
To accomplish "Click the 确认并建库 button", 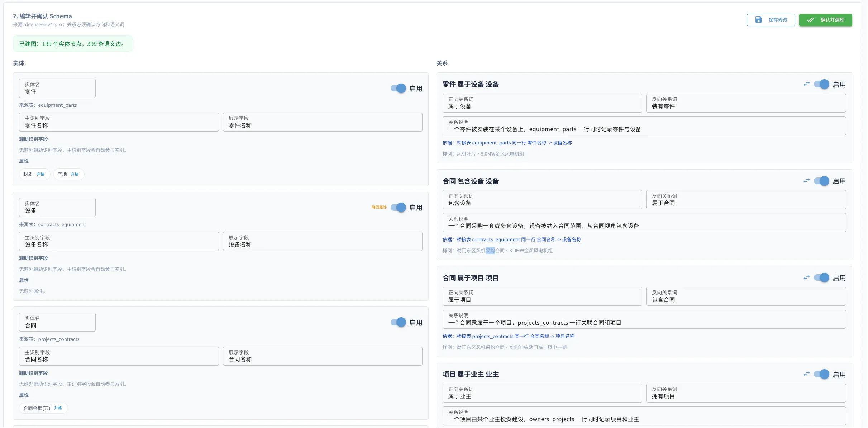I will click(825, 20).
